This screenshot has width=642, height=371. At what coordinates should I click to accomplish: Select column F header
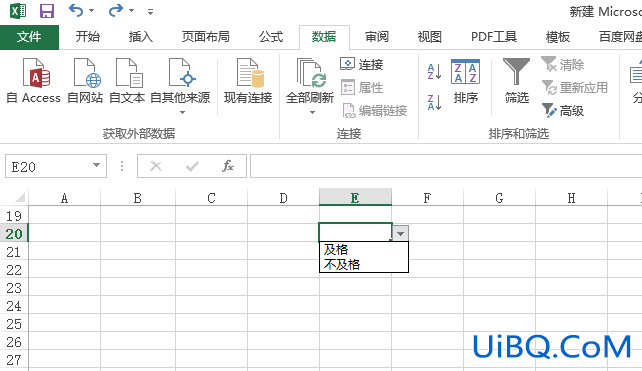coord(427,198)
